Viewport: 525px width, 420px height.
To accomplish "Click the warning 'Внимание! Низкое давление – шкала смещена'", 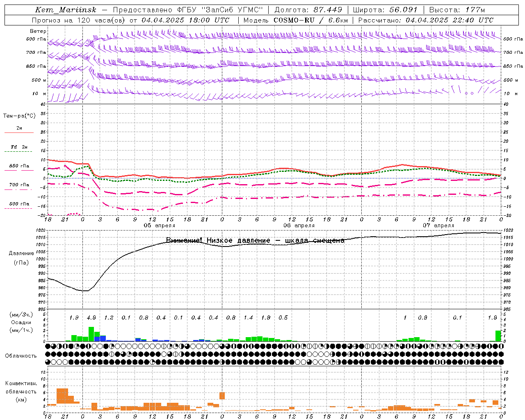I will pos(255,240).
